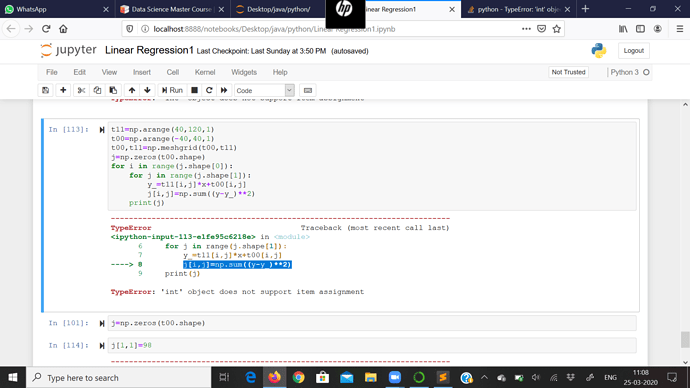The image size is (690, 388).
Task: Run cell In [113] with its side arrow
Action: (x=102, y=130)
